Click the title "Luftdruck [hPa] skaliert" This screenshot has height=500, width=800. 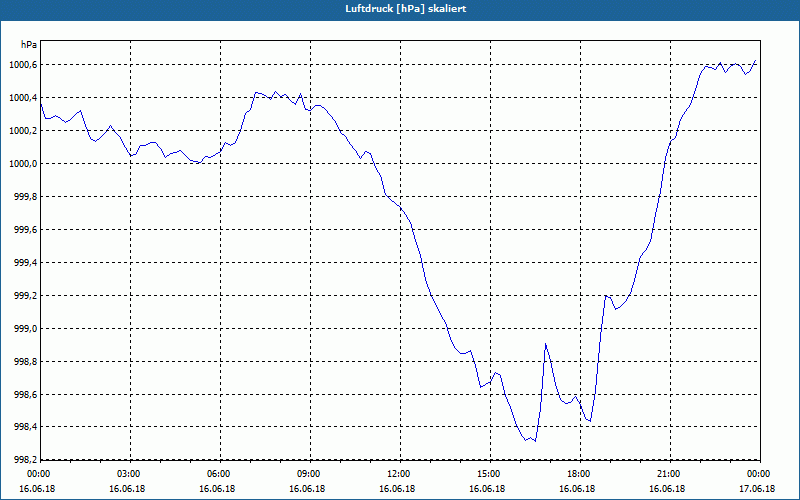point(406,9)
